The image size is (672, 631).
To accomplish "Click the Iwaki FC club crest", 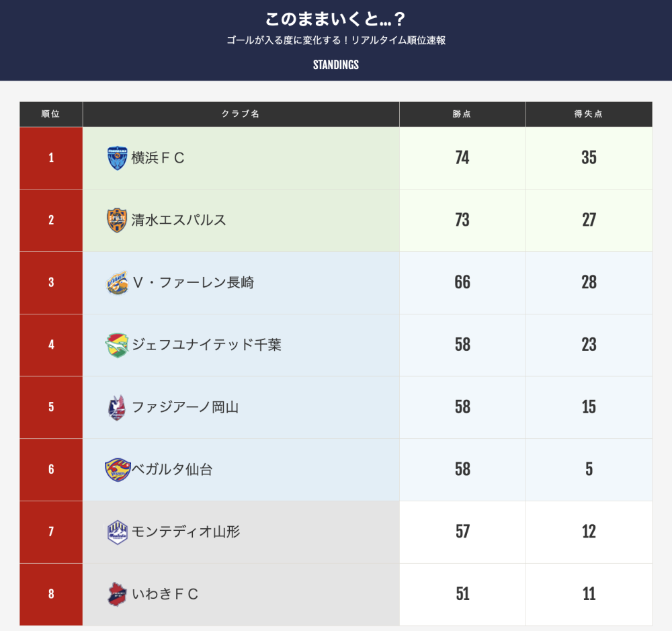I will pyautogui.click(x=117, y=594).
